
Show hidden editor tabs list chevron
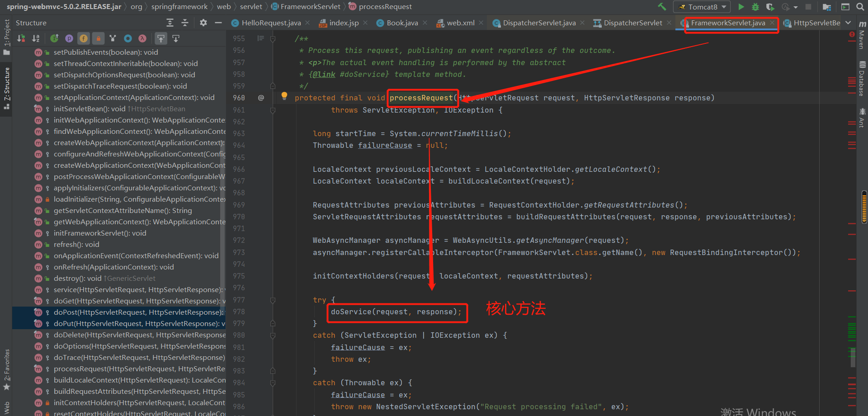tap(848, 23)
